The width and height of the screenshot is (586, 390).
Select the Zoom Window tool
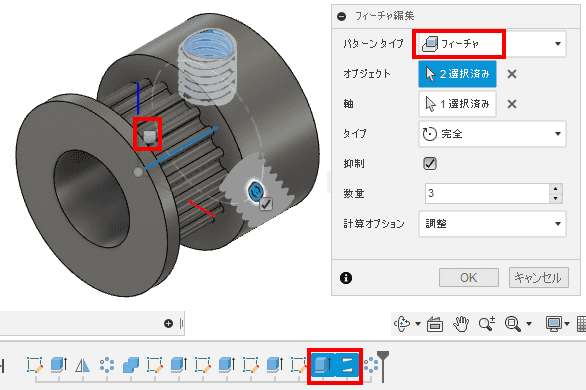487,324
